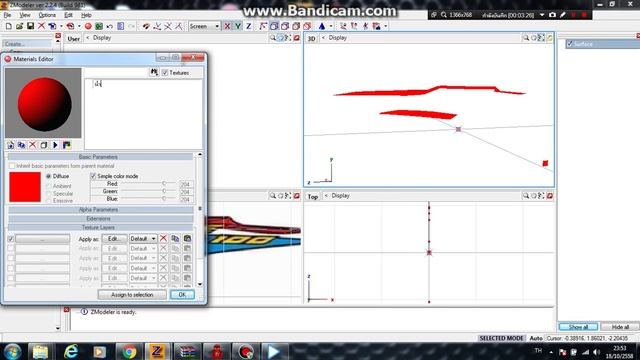This screenshot has width=640, height=360.
Task: Click the Save floppy disk icon
Action: [x=30, y=26]
